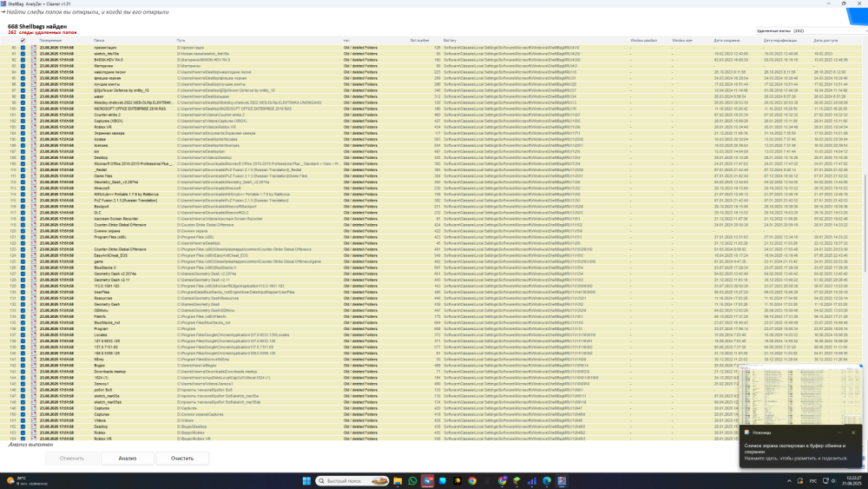868x489 pixels.
Task: Open the 'Ножницы' notification options menu
Action: (839, 433)
